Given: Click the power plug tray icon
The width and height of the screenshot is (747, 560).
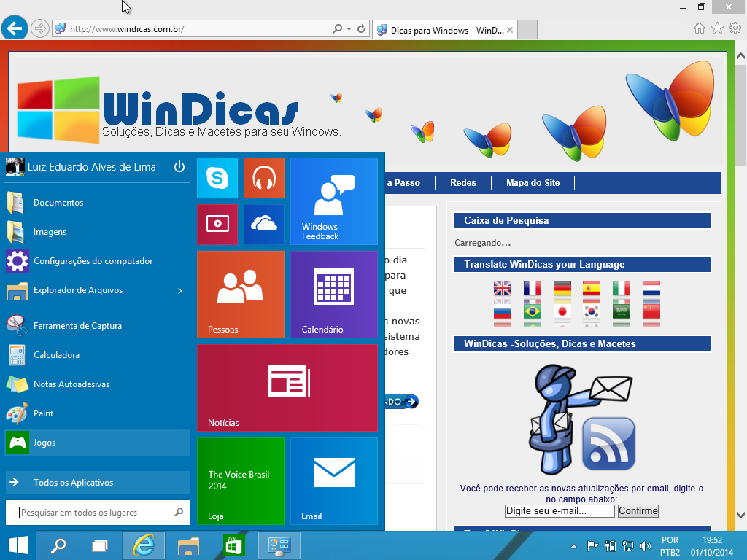Looking at the screenshot, I should click(611, 546).
